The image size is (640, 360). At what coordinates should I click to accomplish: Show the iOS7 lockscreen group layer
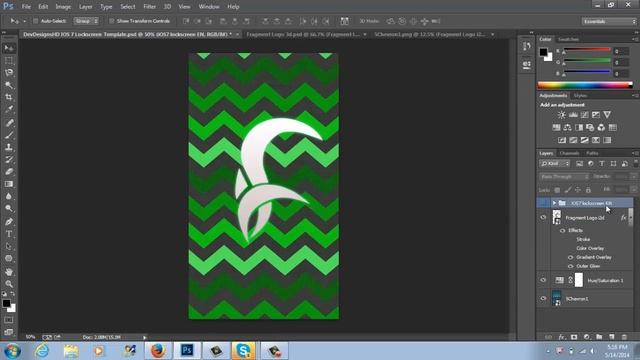(543, 203)
